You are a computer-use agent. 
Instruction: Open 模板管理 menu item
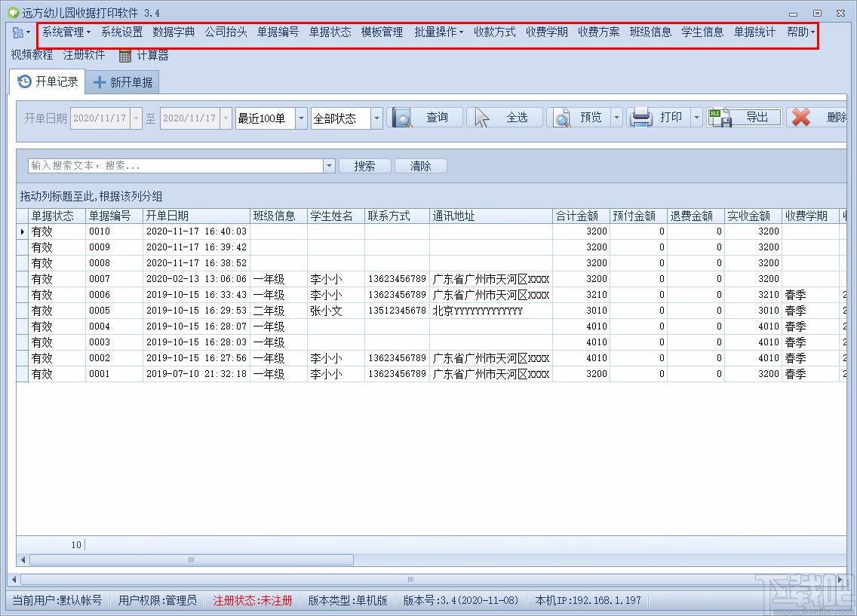[382, 32]
